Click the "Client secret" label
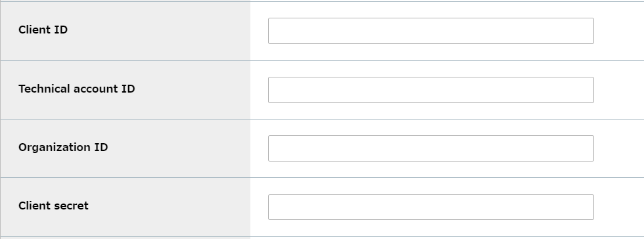 (53, 206)
